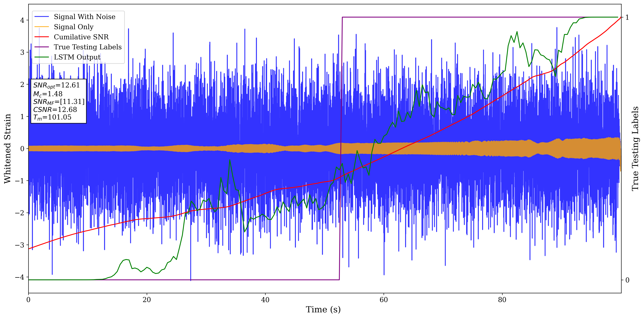The height and width of the screenshot is (318, 644).
Task: Click the purple True Testing Labels legend swatch
Action: (x=42, y=47)
